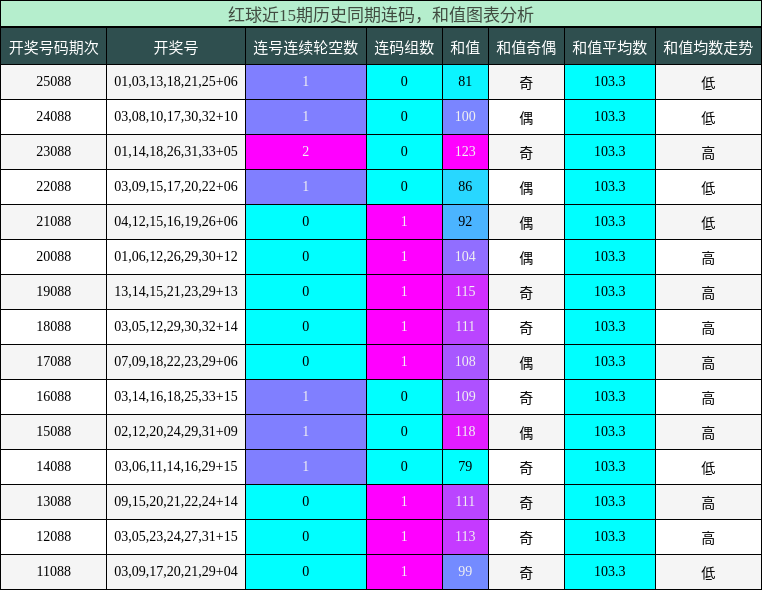Click sum value 79 cell
Image resolution: width=762 pixels, height=590 pixels.
click(x=465, y=467)
